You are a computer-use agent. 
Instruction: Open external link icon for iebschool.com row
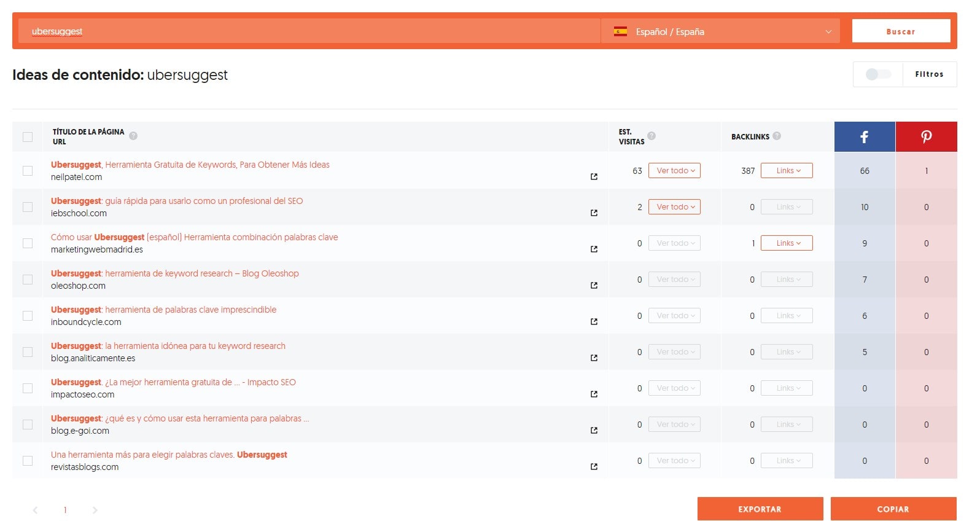pos(594,213)
